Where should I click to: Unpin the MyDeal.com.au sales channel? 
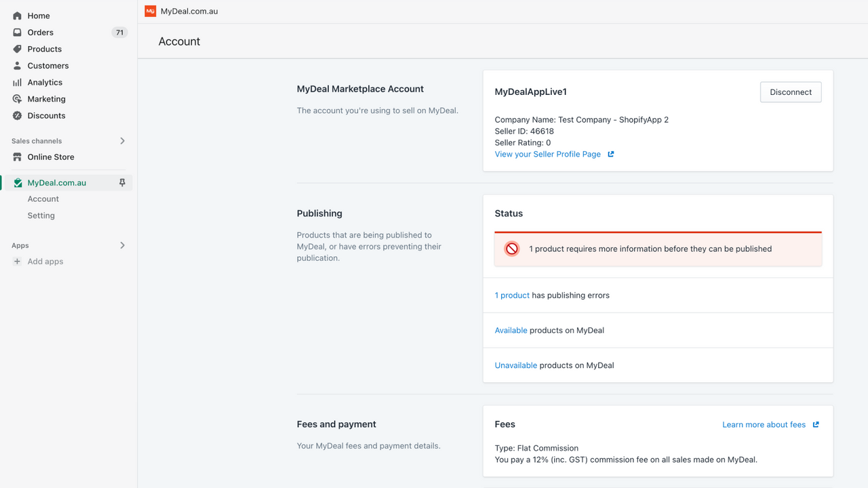[x=122, y=182]
